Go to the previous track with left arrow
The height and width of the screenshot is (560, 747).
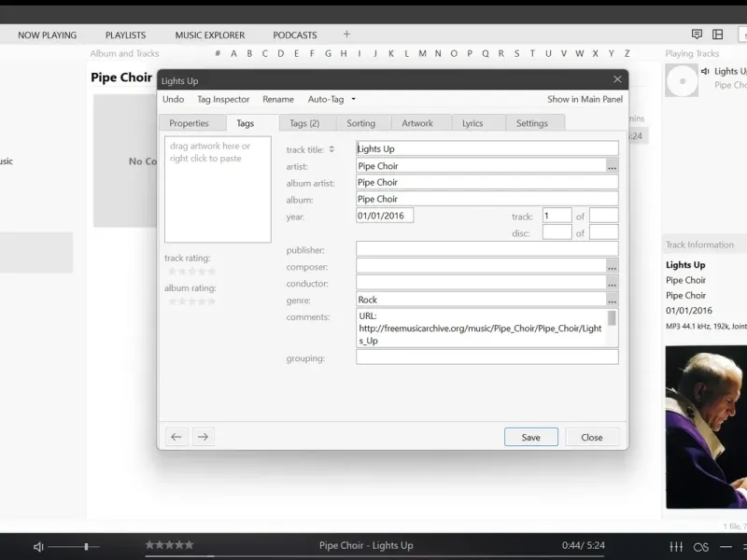coord(176,437)
